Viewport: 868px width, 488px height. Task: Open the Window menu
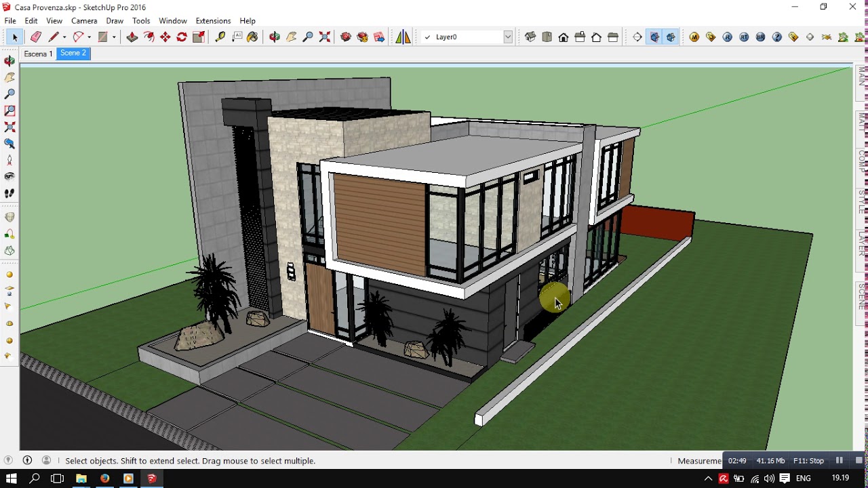[x=173, y=21]
